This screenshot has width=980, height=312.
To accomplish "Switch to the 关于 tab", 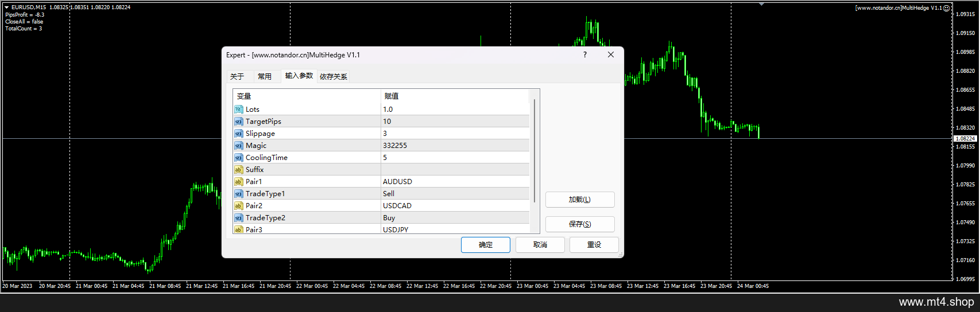I will (237, 76).
